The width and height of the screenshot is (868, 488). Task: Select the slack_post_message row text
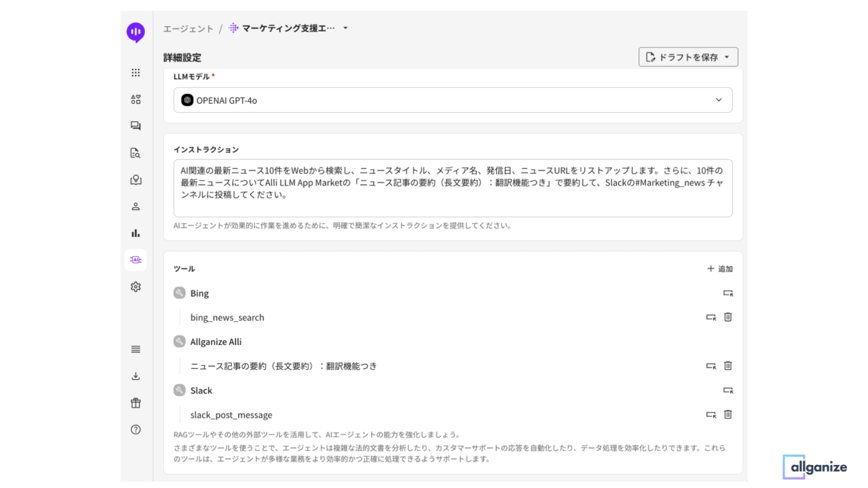click(231, 415)
